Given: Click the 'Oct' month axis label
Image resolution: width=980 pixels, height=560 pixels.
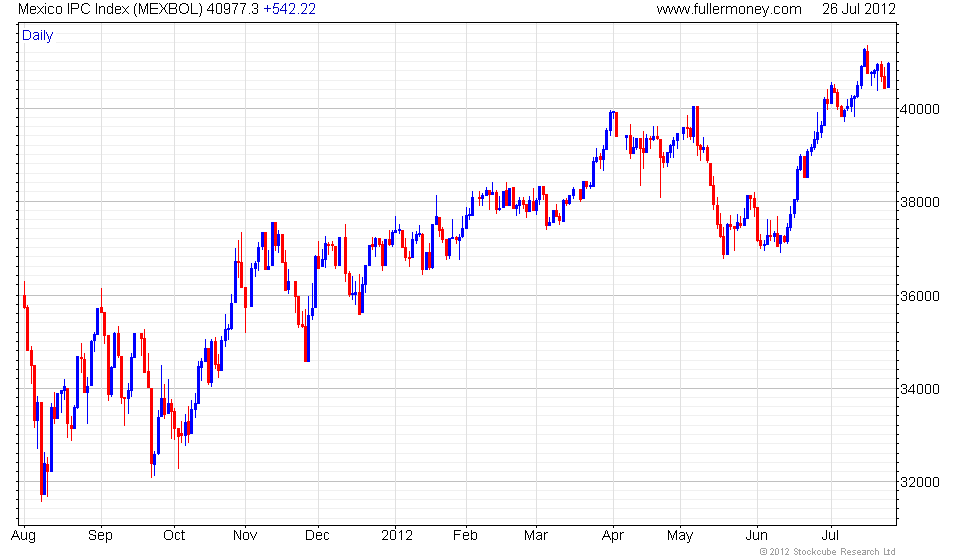Looking at the screenshot, I should (174, 536).
